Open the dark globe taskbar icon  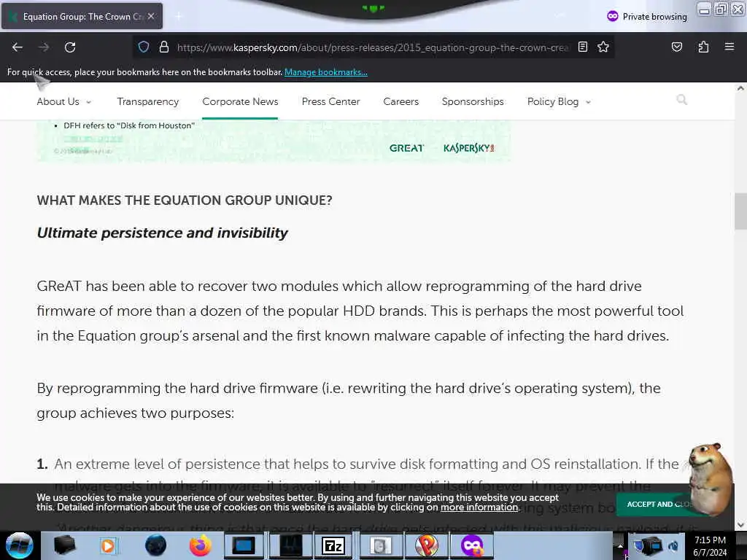click(x=155, y=545)
